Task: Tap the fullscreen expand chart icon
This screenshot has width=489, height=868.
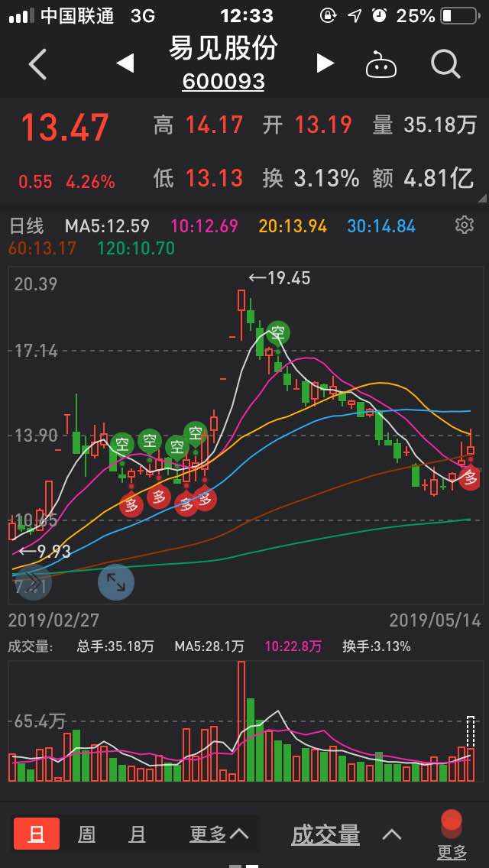Action: click(115, 581)
